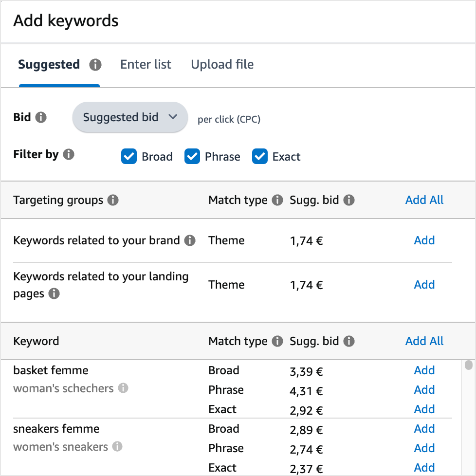This screenshot has width=476, height=476.
Task: Click info icon next to Filter by
Action: point(69,155)
